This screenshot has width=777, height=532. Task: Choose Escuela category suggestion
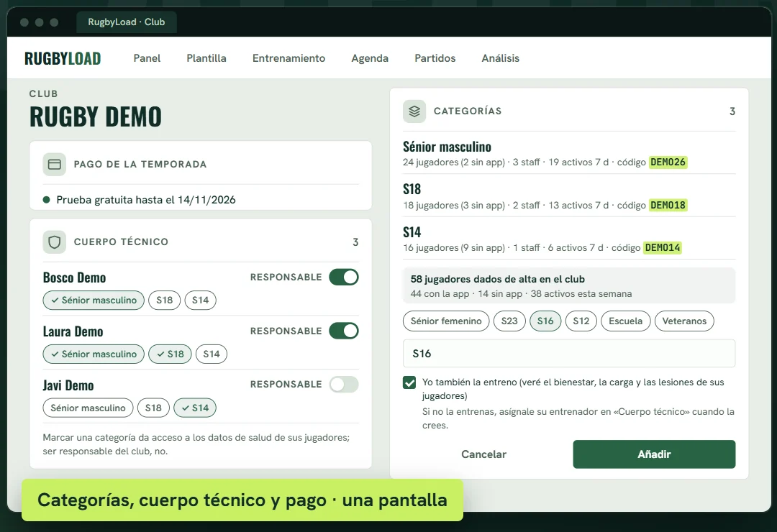point(626,321)
